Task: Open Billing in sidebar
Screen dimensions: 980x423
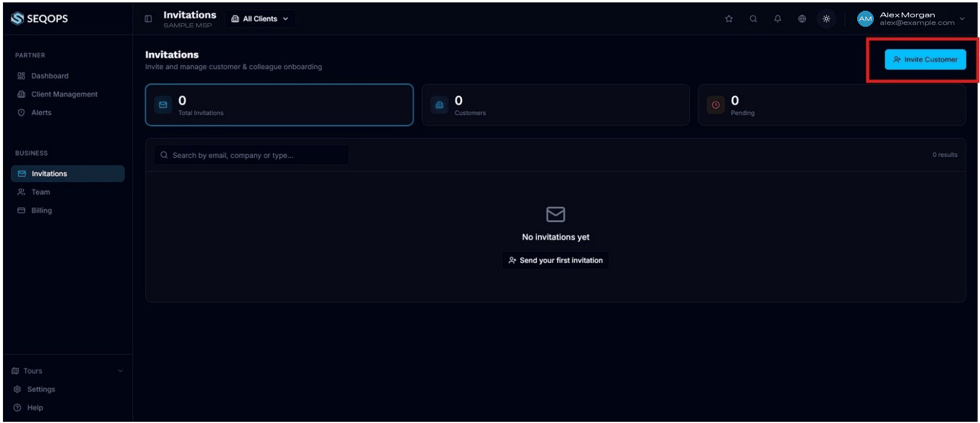Action: [x=68, y=210]
